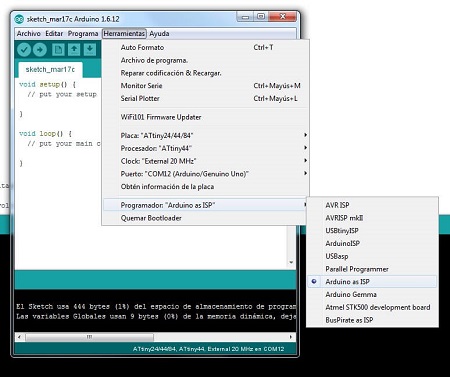
Task: Choose Auto Formato from the menu
Action: point(205,47)
